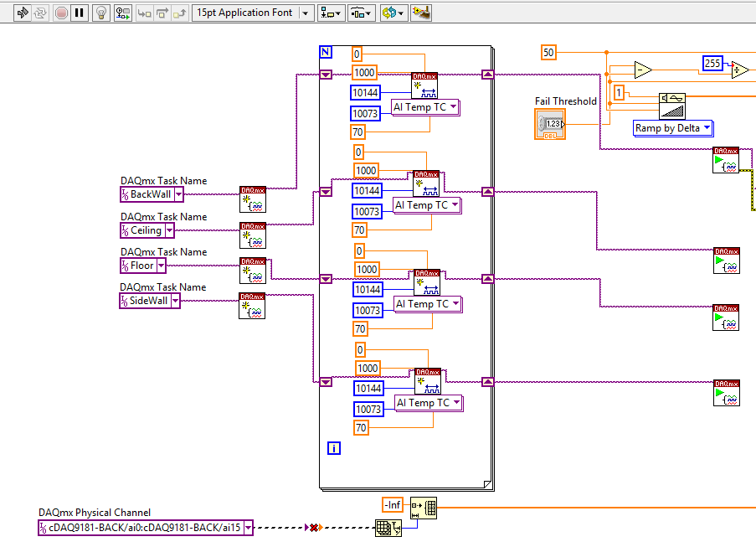Image resolution: width=756 pixels, height=547 pixels.
Task: Open the BackWall task name dropdown arrow
Action: 179,194
